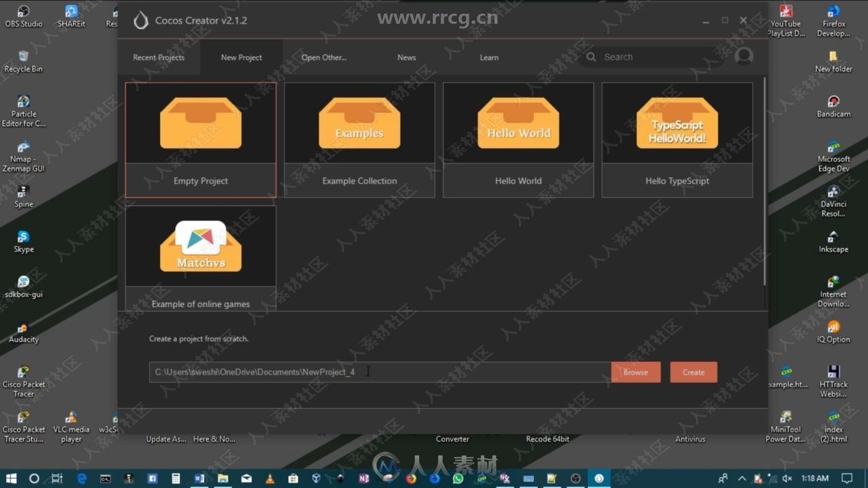This screenshot has width=868, height=488.
Task: Click the 1:18 AM taskbar clock
Action: click(x=815, y=478)
